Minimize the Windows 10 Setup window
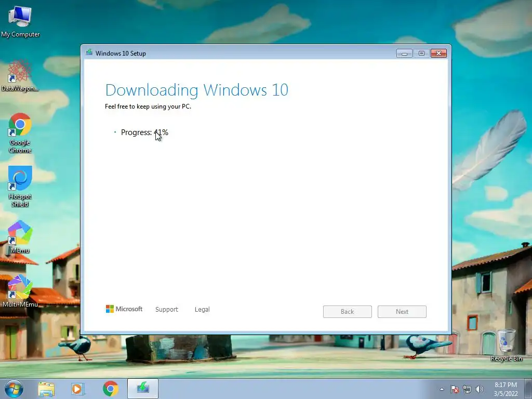Image resolution: width=532 pixels, height=399 pixels. click(x=404, y=54)
